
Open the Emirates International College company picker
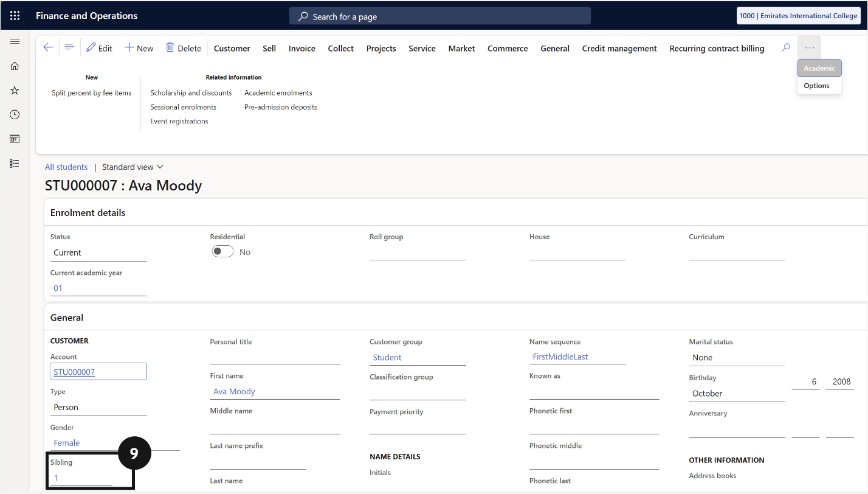click(x=798, y=16)
